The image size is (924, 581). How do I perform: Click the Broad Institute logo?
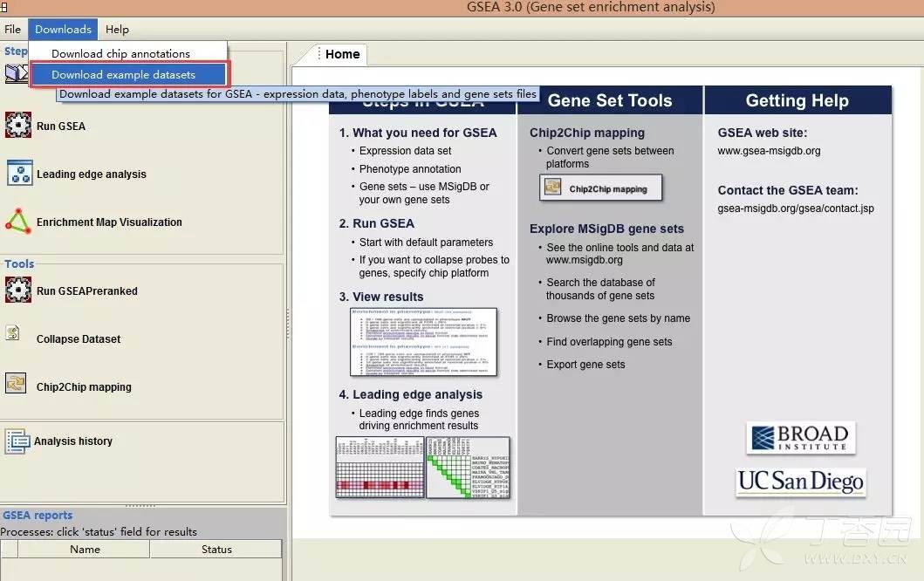(x=801, y=438)
